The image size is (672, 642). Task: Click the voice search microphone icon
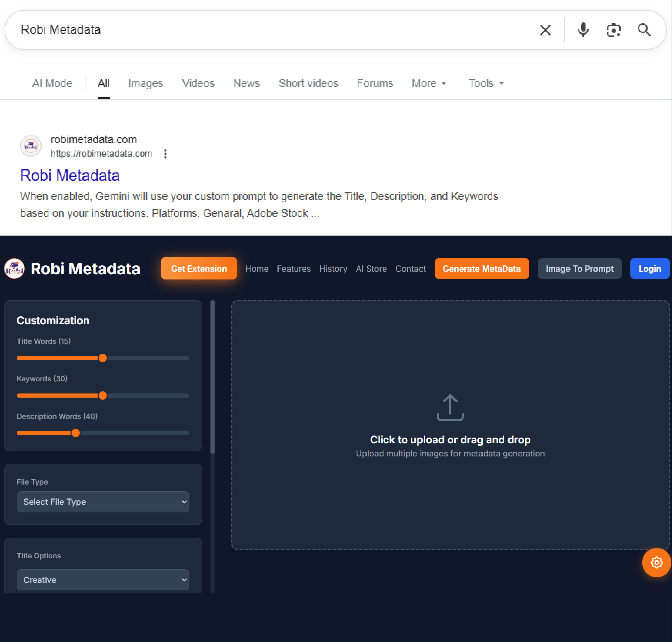click(x=583, y=30)
